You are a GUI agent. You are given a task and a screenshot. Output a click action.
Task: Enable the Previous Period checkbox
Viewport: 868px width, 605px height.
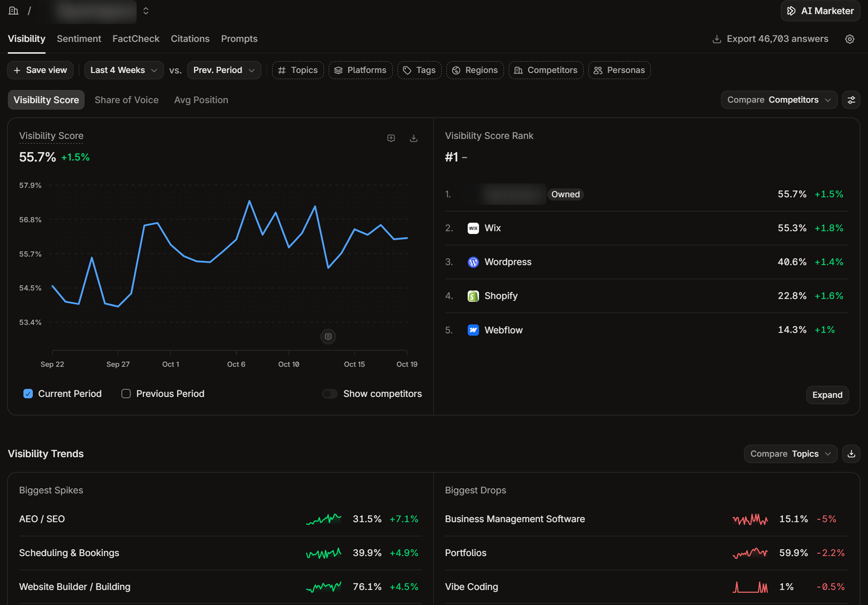click(x=126, y=394)
